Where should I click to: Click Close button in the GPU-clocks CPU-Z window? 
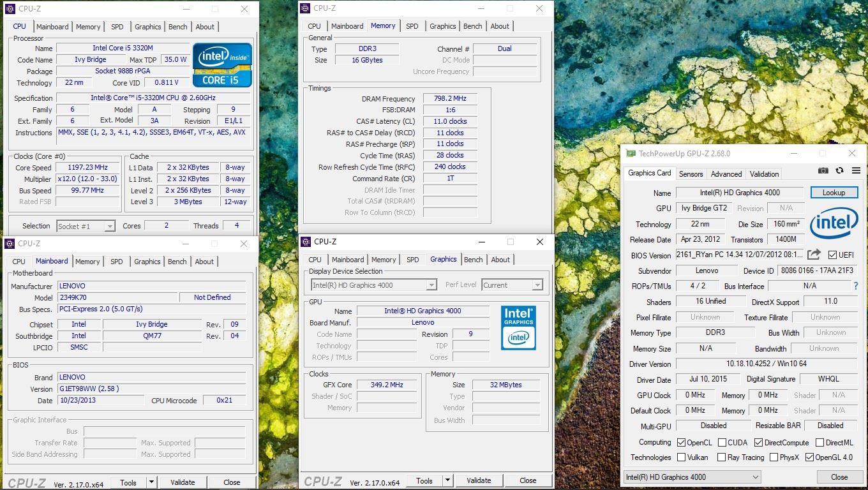[x=528, y=480]
